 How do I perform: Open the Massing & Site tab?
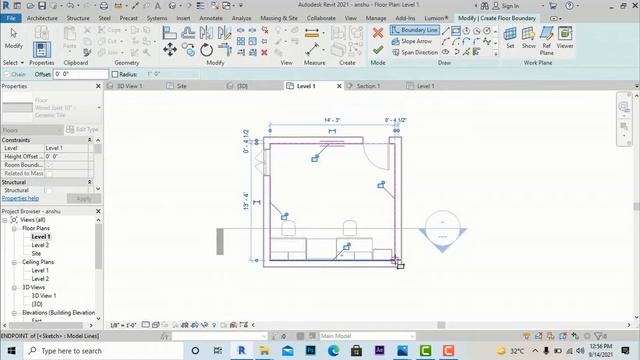279,18
